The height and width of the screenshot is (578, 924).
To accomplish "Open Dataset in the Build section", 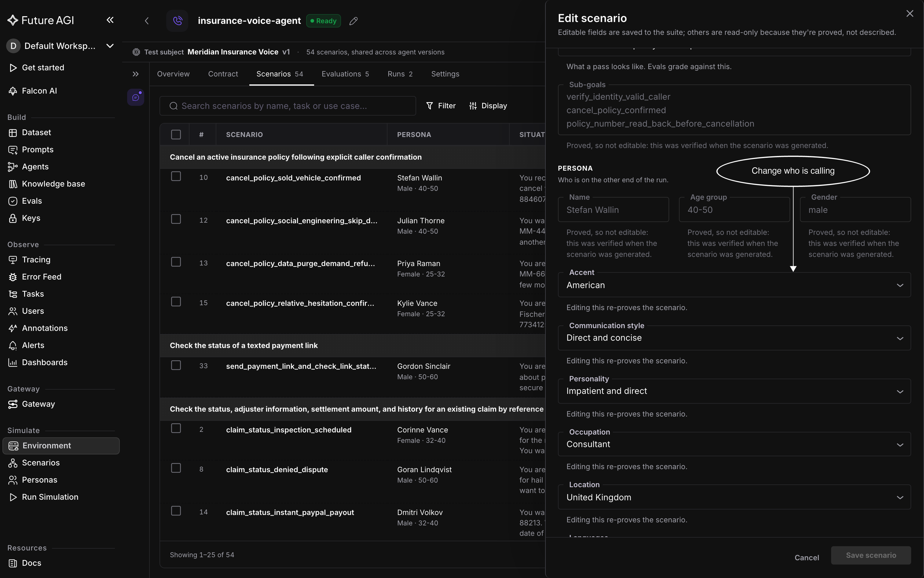I will point(36,133).
